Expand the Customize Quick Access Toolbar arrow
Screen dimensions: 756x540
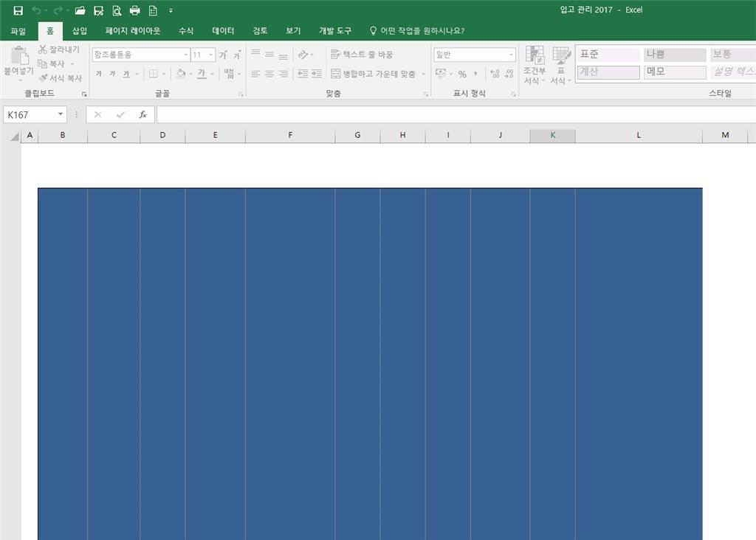(x=171, y=10)
